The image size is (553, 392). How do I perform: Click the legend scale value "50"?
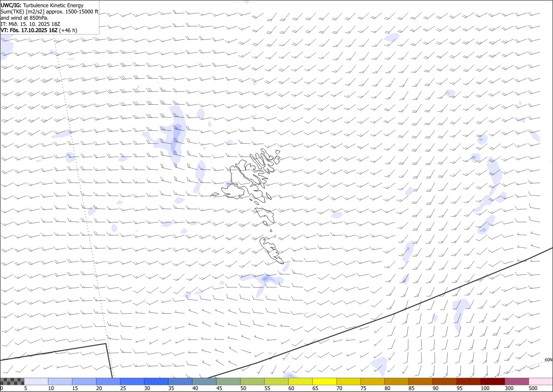[x=243, y=388]
